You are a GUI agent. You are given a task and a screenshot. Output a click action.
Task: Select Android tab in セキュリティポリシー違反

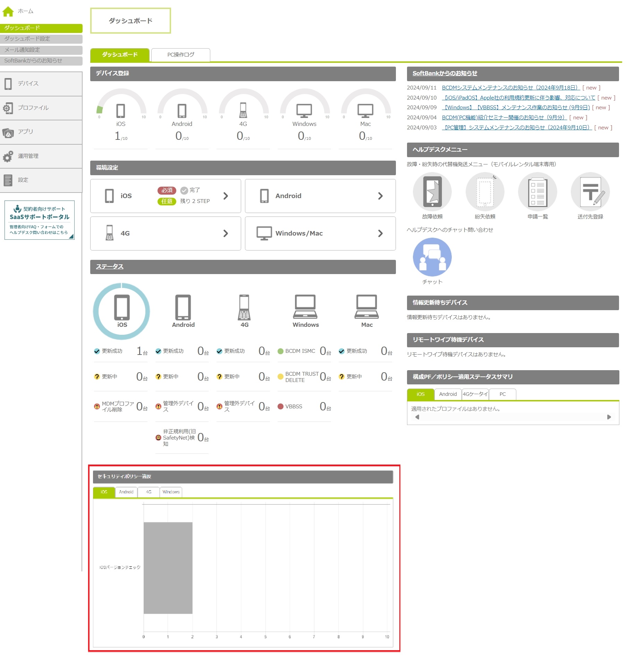(126, 492)
